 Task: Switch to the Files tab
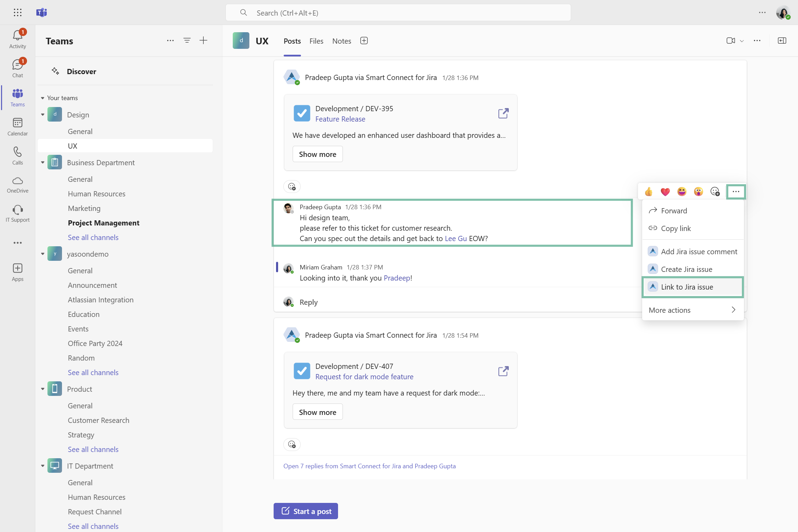[x=316, y=41]
